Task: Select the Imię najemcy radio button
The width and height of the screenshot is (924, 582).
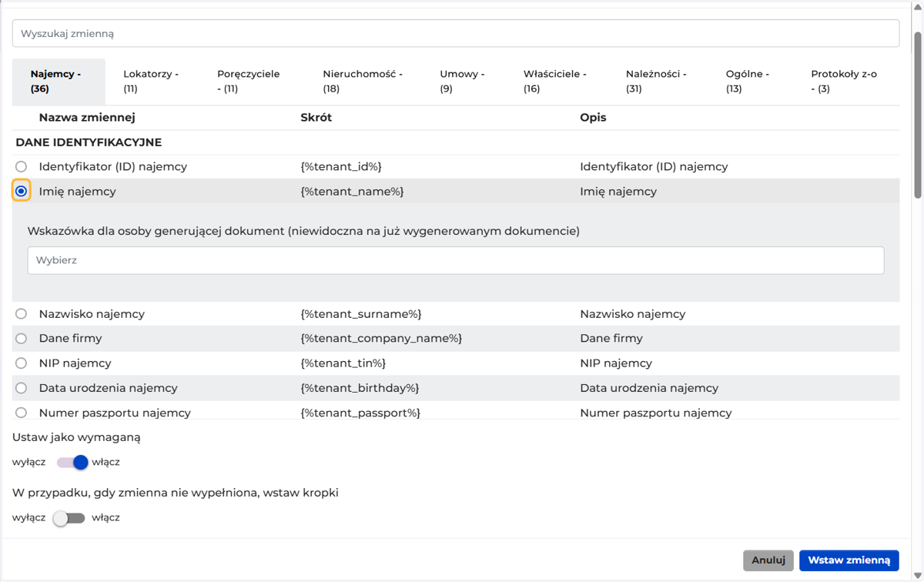Action: pos(21,191)
